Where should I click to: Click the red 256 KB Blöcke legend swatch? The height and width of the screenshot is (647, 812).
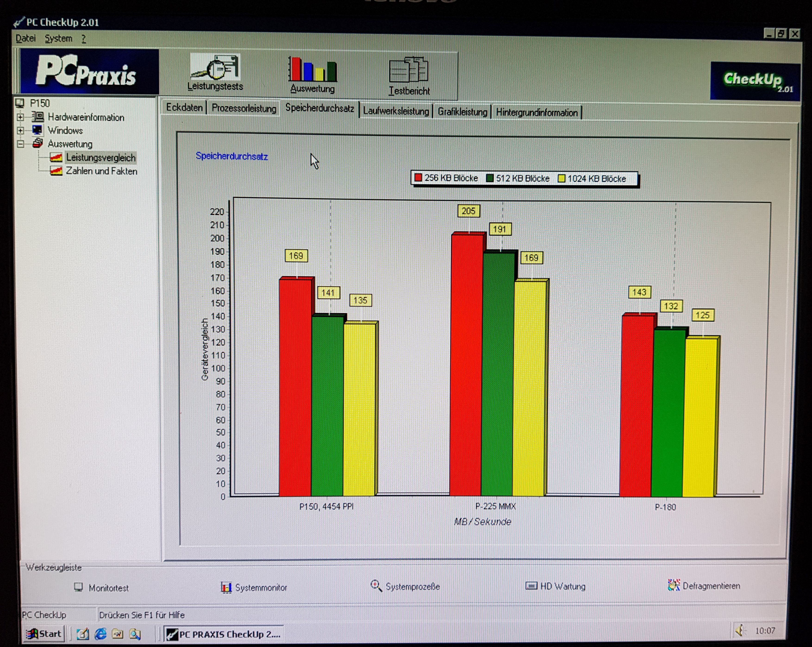pyautogui.click(x=418, y=177)
